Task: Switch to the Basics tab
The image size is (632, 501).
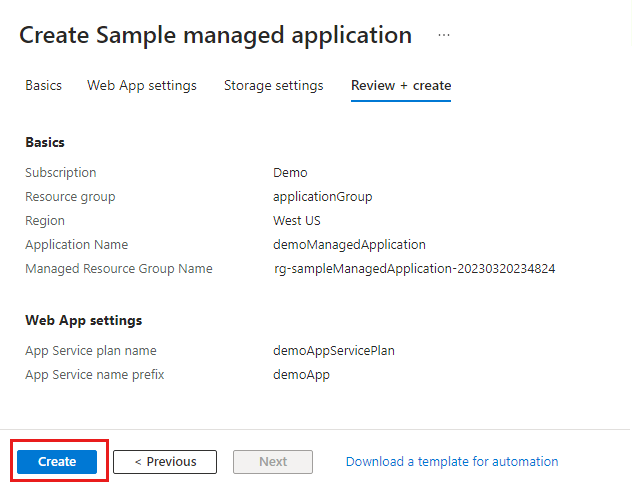Action: tap(43, 86)
